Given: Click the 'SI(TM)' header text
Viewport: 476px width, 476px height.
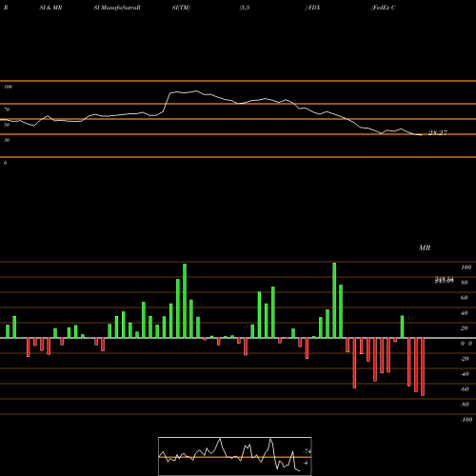Looking at the screenshot, I should [181, 8].
